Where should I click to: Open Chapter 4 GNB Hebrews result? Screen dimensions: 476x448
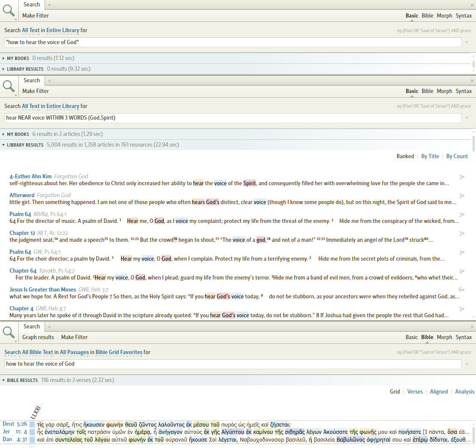click(x=21, y=308)
